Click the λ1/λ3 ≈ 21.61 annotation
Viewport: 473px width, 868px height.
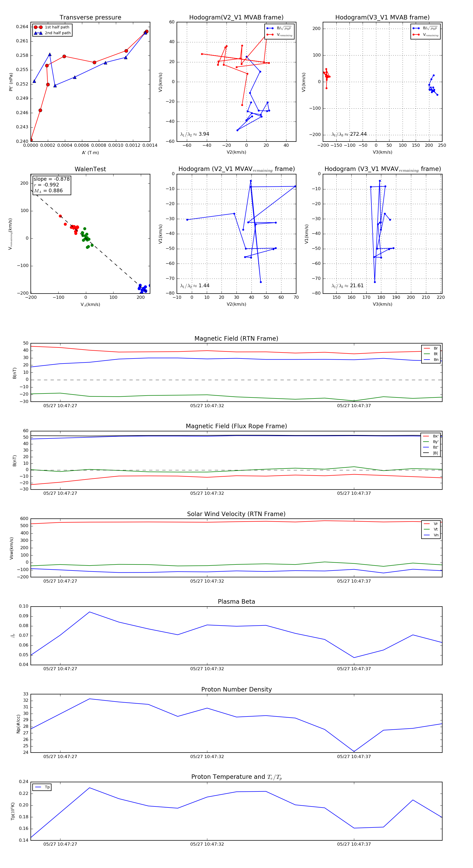pyautogui.click(x=347, y=286)
